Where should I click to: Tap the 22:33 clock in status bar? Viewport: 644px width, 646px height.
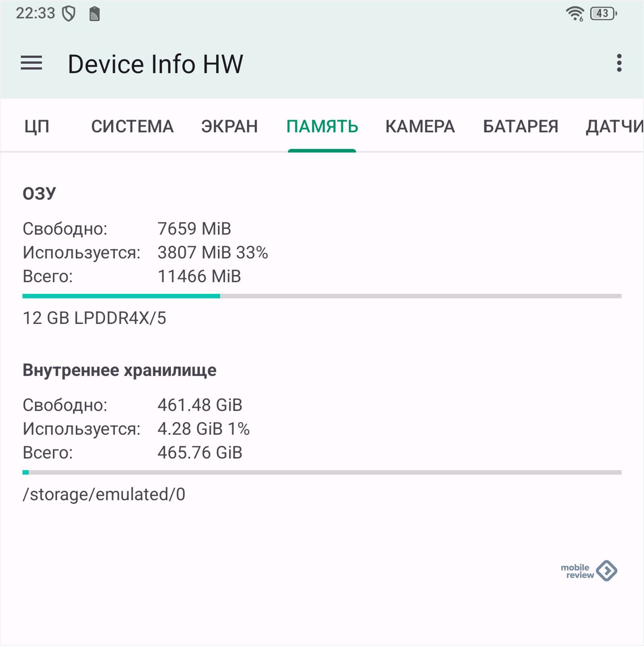point(36,14)
